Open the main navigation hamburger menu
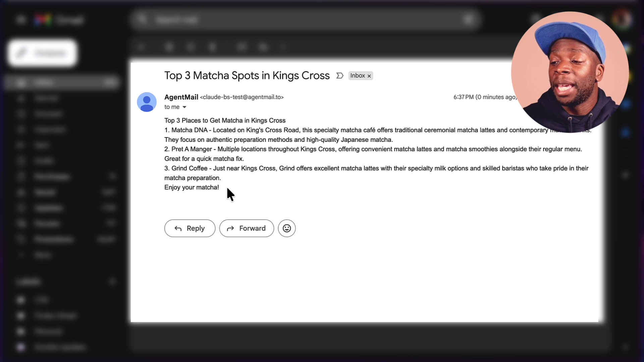The height and width of the screenshot is (362, 644). pyautogui.click(x=21, y=19)
